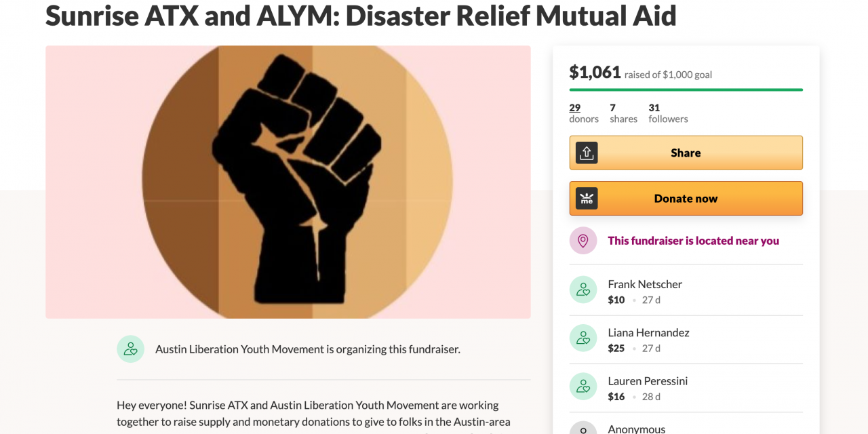Click Liana Hernandez's donor avatar icon
Screen dimensions: 868x434
click(x=583, y=338)
